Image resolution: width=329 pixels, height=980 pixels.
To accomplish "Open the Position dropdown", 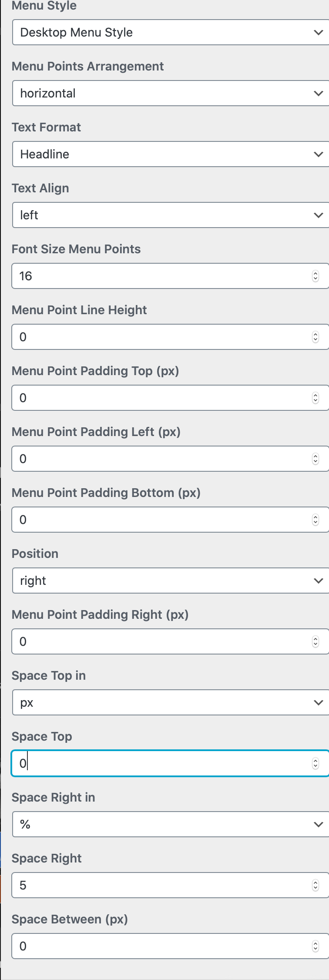I will [x=170, y=581].
